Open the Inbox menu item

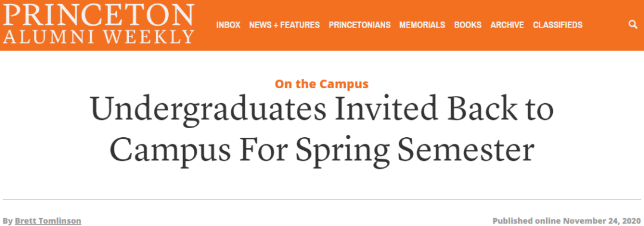(228, 25)
